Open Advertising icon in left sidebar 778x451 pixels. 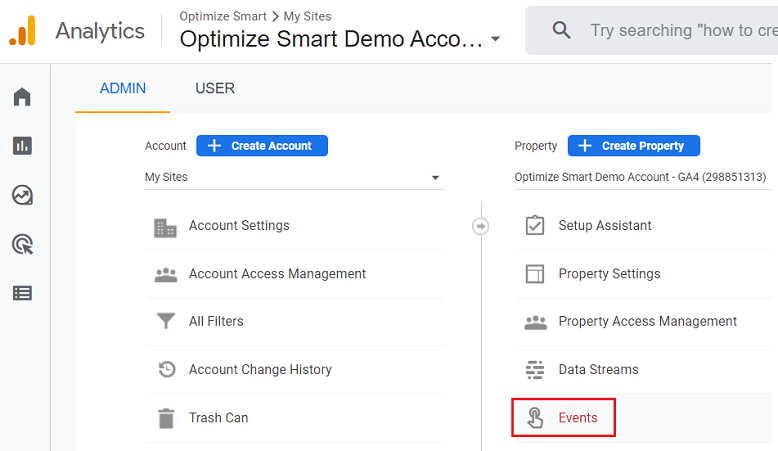coord(22,244)
